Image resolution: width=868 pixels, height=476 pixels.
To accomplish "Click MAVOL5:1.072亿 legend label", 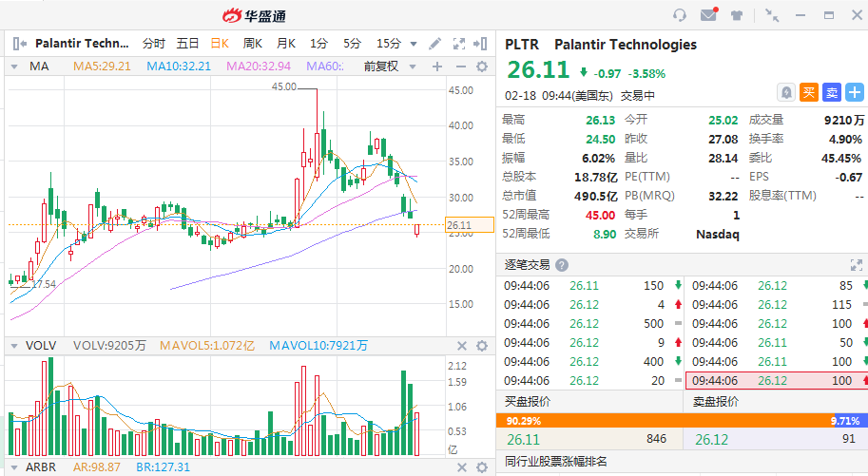I will (x=207, y=346).
